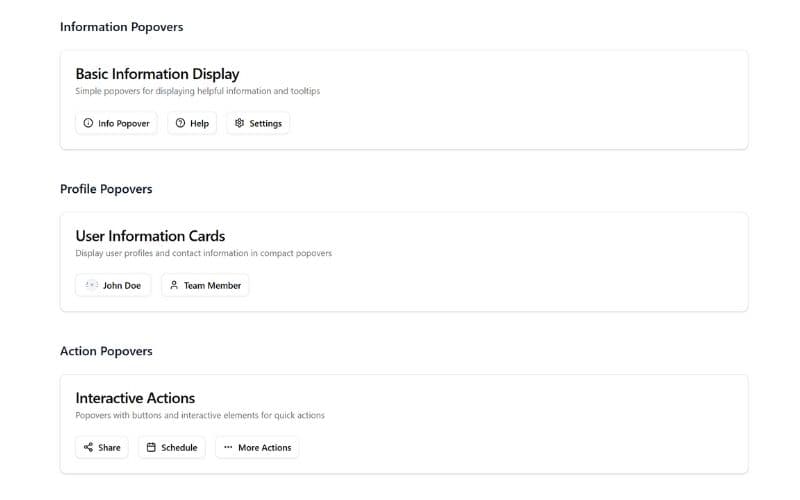Click the Schedule calendar icon

tap(151, 448)
